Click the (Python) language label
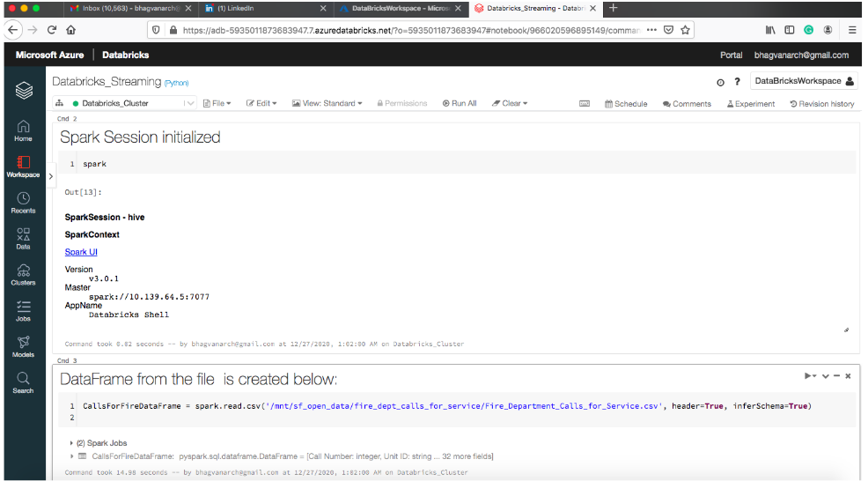 point(177,83)
